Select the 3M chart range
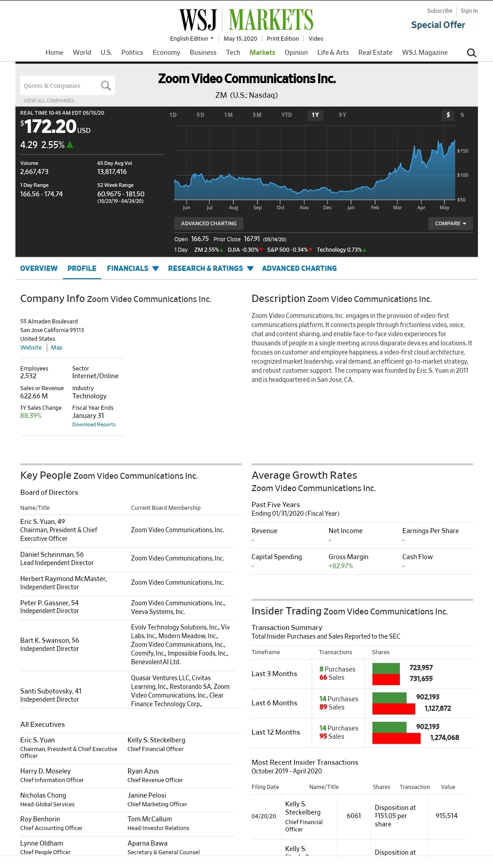Image resolution: width=493 pixels, height=868 pixels. click(257, 115)
